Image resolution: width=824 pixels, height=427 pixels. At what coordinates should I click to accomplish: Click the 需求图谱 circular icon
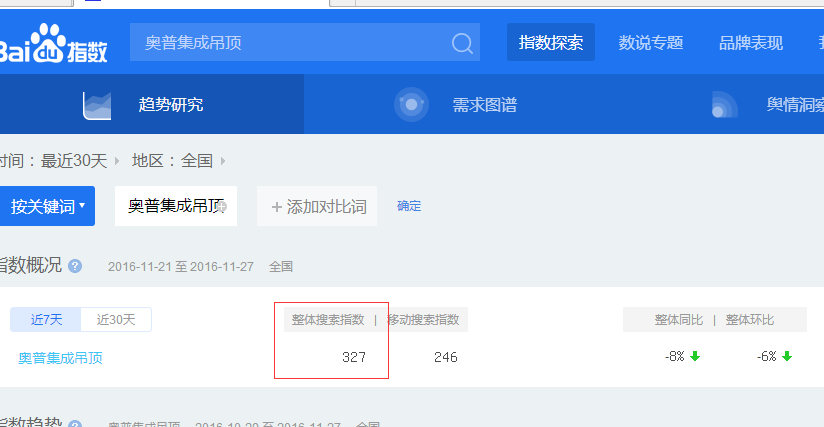[x=411, y=105]
